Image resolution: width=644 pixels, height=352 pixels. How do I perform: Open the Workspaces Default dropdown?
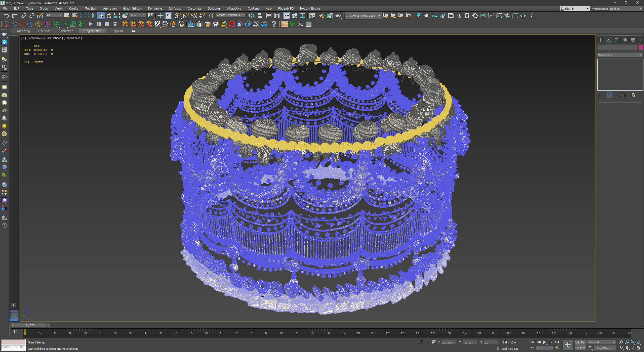(x=625, y=9)
